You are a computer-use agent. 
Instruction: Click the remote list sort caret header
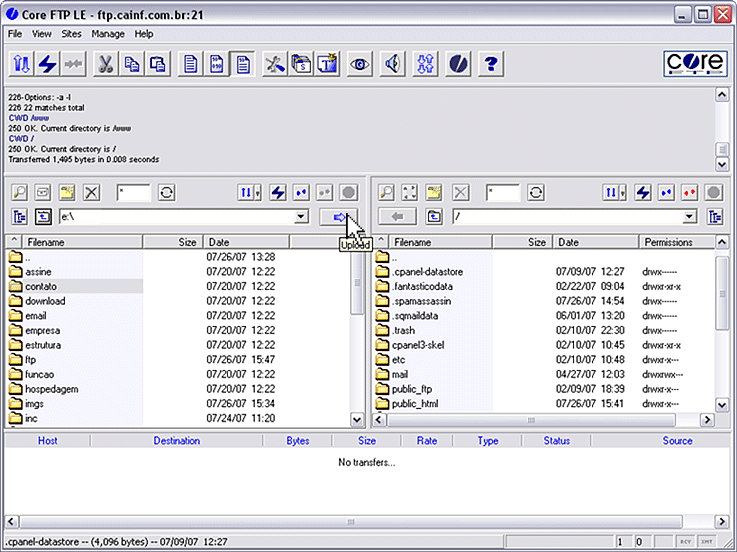(x=381, y=242)
